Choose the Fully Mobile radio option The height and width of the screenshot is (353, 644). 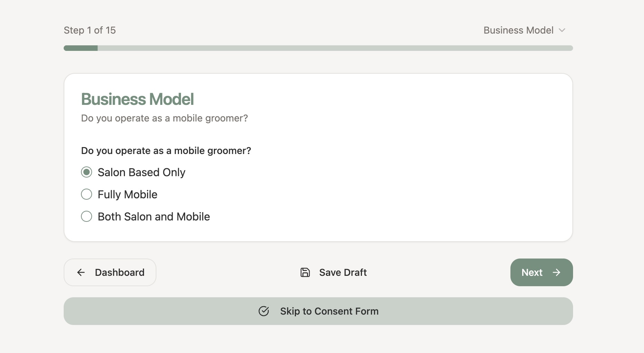87,194
